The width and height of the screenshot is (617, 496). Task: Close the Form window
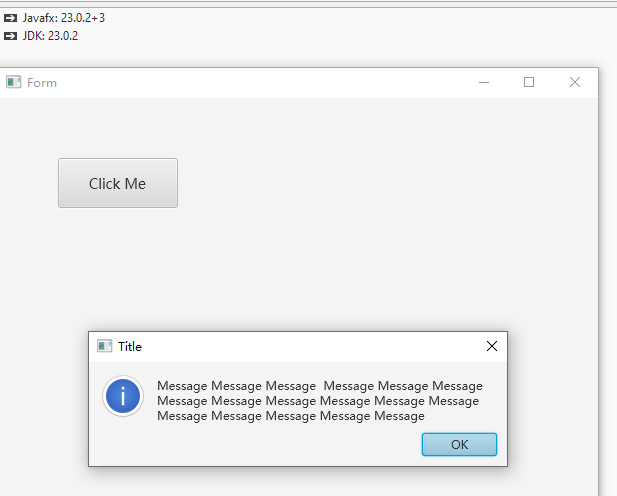pyautogui.click(x=574, y=82)
